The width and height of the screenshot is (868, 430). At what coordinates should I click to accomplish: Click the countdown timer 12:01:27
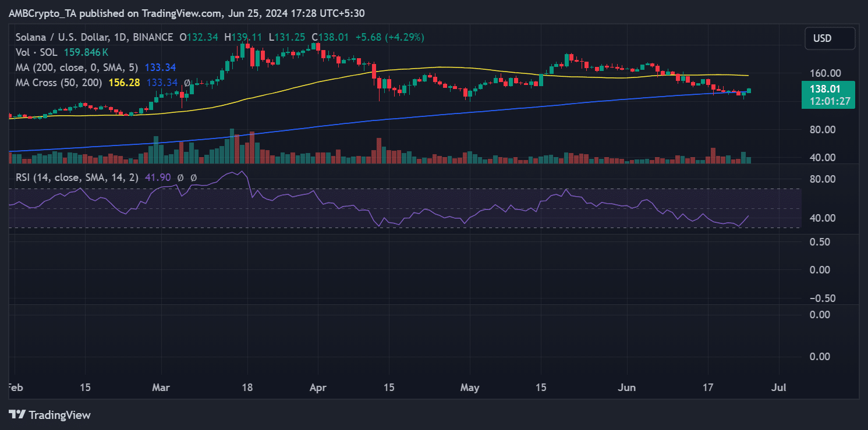point(831,101)
